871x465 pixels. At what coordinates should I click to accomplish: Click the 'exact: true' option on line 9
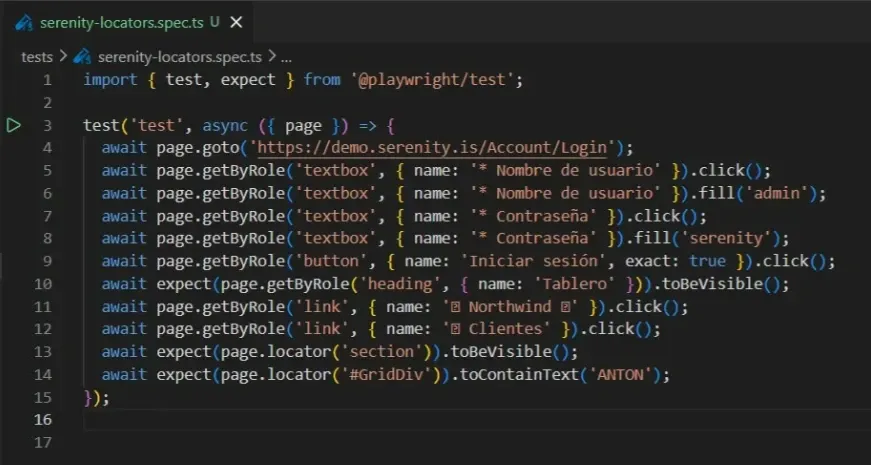[x=675, y=261]
